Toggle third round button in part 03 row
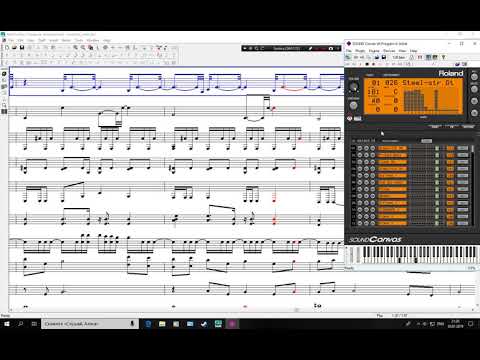Viewport: 480px width, 360px height. click(x=373, y=162)
